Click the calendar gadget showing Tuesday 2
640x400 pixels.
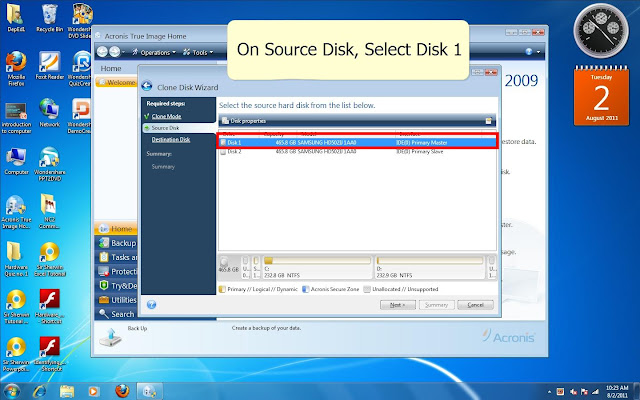[601, 96]
